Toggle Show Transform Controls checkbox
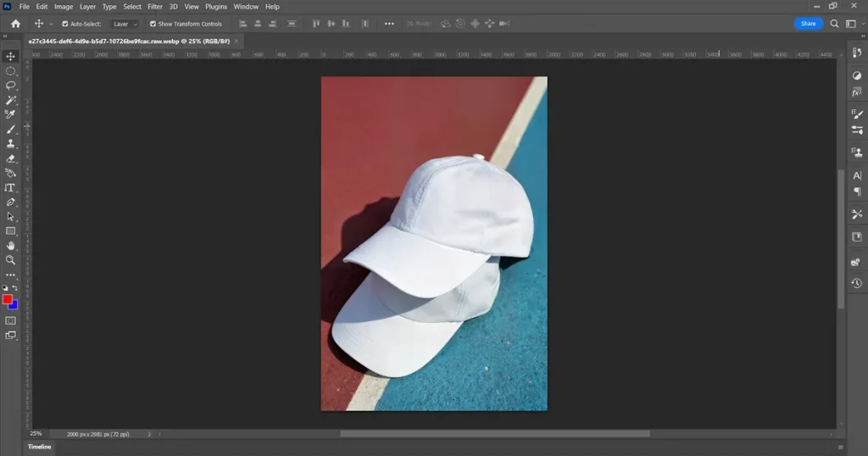The image size is (868, 456). pyautogui.click(x=153, y=24)
